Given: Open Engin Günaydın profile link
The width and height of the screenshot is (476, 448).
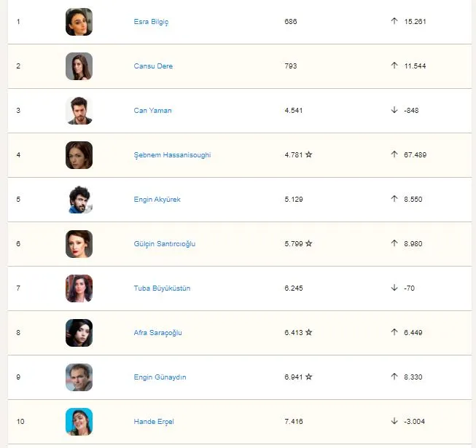Looking at the screenshot, I should 160,377.
